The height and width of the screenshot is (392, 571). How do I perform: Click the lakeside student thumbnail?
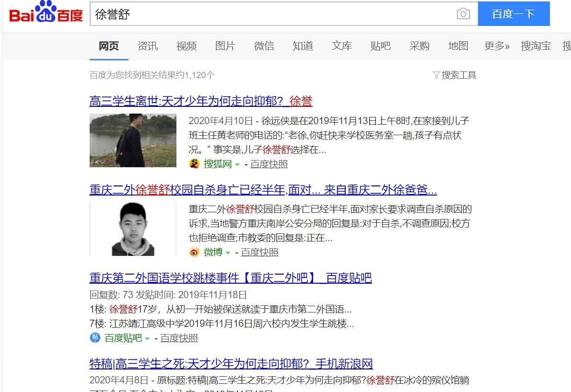pos(133,140)
